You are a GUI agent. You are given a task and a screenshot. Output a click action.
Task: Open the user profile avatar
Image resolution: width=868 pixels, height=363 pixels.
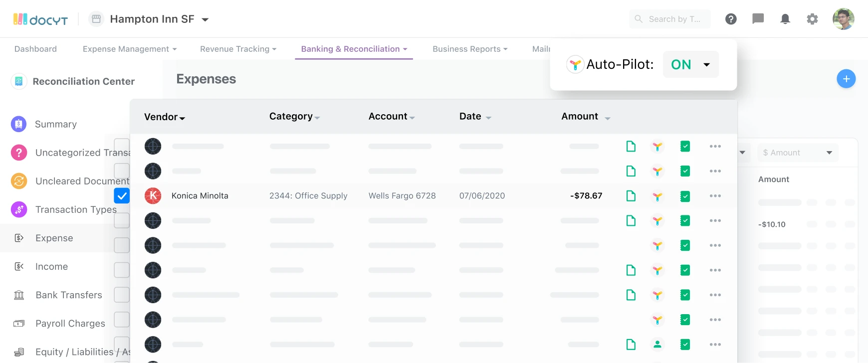(x=844, y=19)
